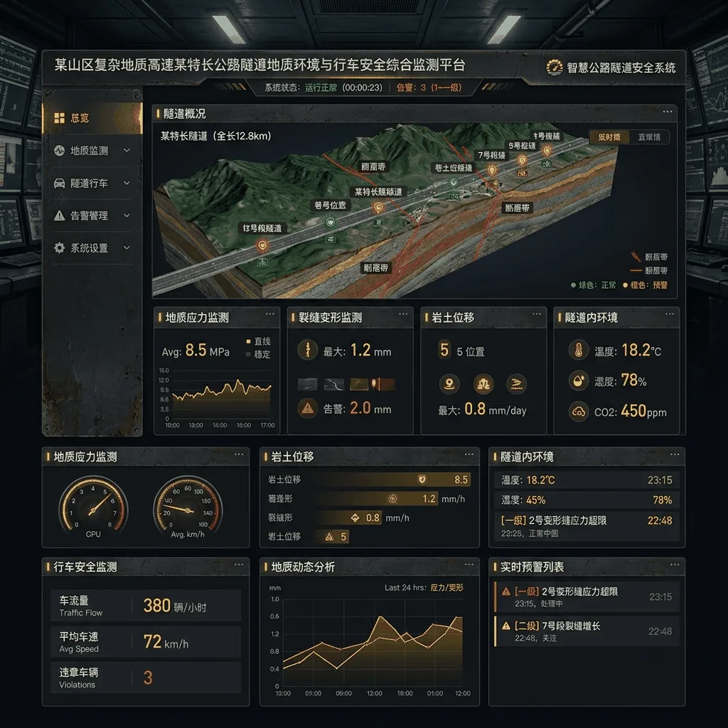Click the Avg: 8.5 MPa reading
The image size is (728, 728).
[196, 350]
